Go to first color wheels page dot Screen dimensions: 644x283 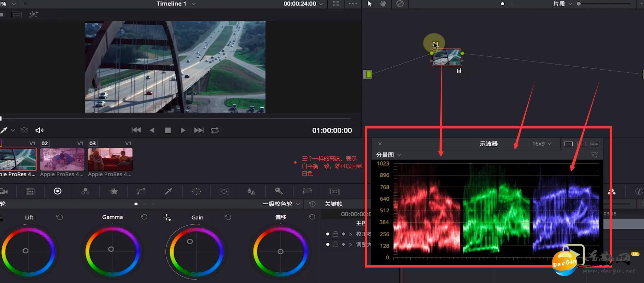point(136,204)
